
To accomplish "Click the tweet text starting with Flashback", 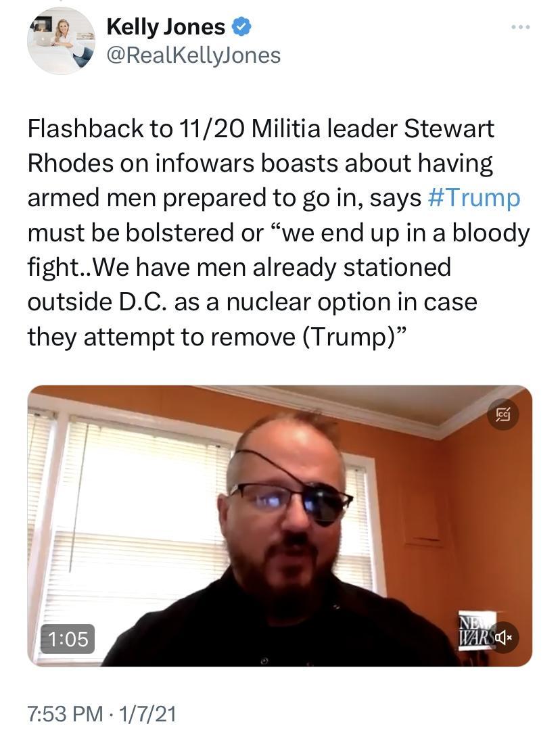I will pyautogui.click(x=279, y=233).
